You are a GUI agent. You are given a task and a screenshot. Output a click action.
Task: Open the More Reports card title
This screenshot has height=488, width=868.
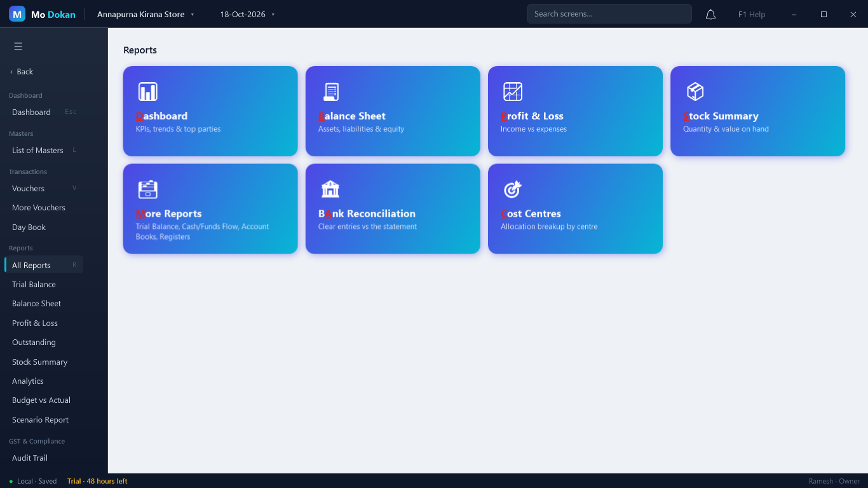coord(168,214)
